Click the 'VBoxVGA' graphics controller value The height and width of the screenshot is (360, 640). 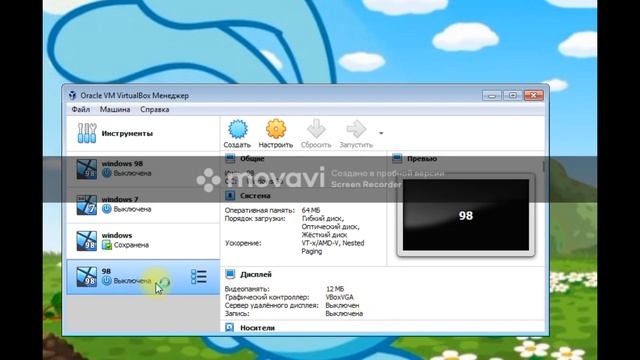click(x=340, y=297)
